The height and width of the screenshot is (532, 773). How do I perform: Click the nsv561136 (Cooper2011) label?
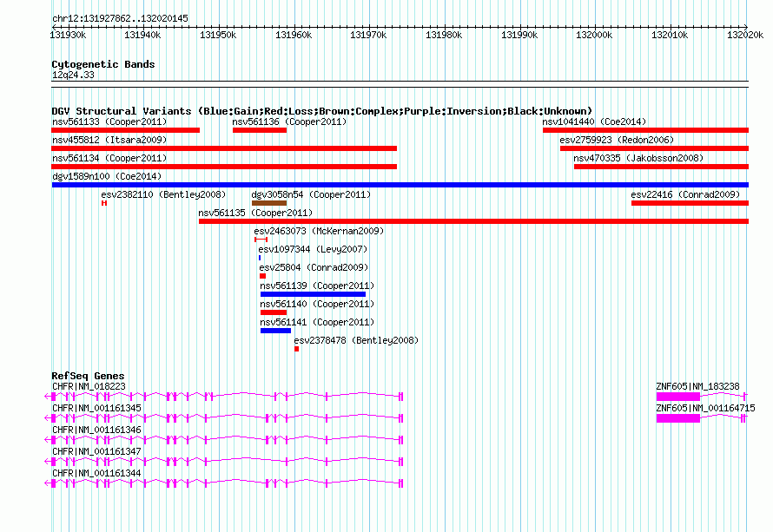click(289, 122)
